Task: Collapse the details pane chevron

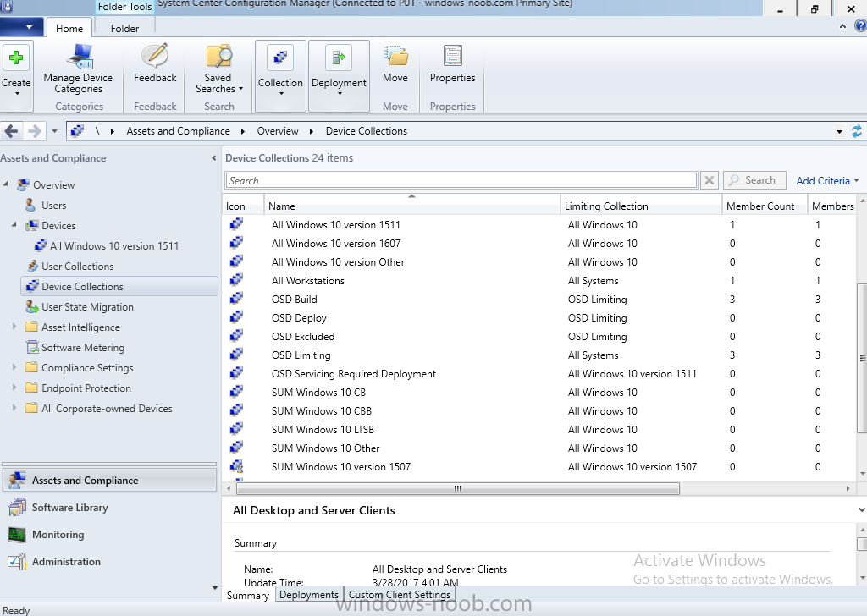Action: pos(861,510)
